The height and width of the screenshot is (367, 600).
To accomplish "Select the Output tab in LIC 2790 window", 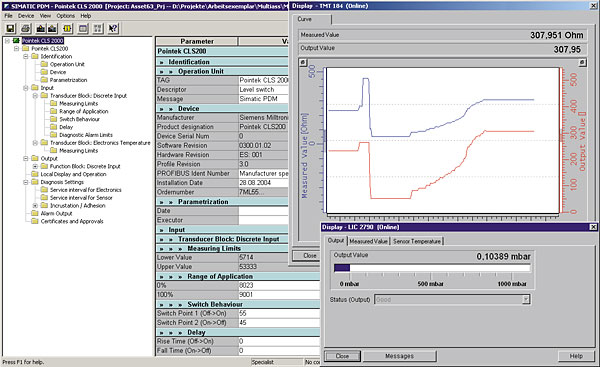I will 336,241.
